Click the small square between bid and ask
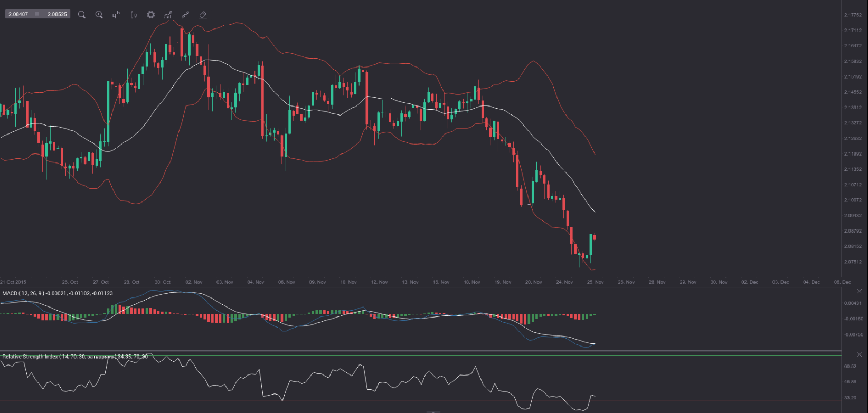 pyautogui.click(x=37, y=14)
